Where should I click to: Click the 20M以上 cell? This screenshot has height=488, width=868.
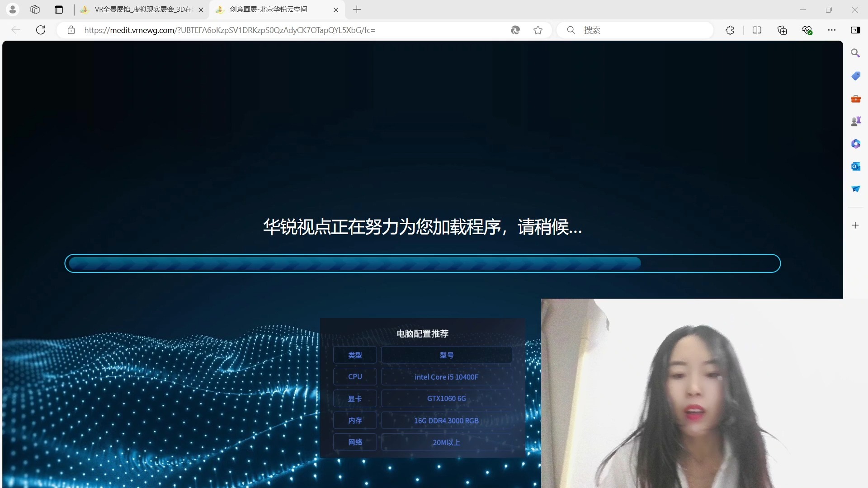click(446, 442)
